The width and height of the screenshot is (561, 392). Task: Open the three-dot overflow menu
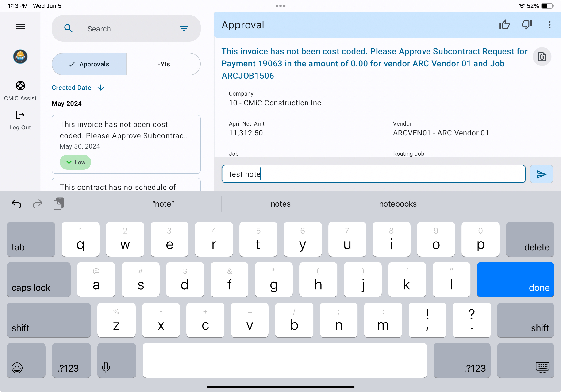(x=549, y=25)
